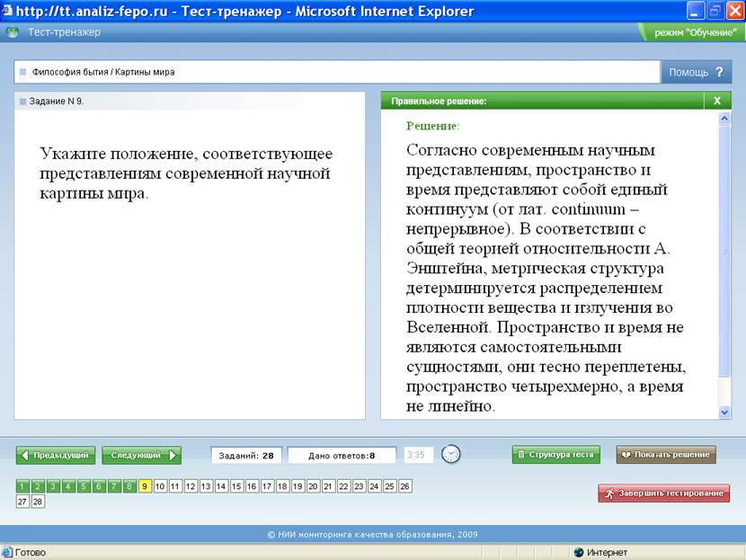Open Структура теста

pos(556,455)
